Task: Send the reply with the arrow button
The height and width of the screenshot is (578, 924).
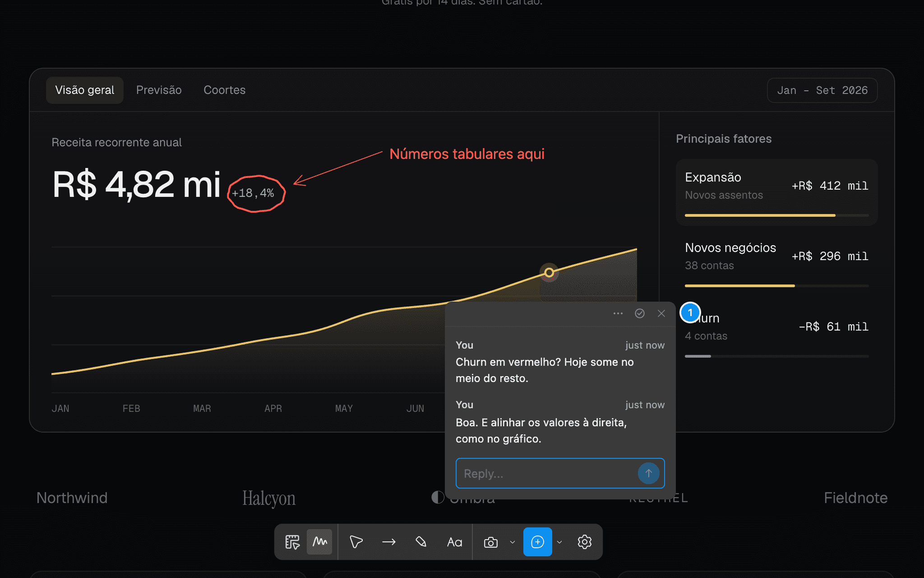Action: [648, 473]
